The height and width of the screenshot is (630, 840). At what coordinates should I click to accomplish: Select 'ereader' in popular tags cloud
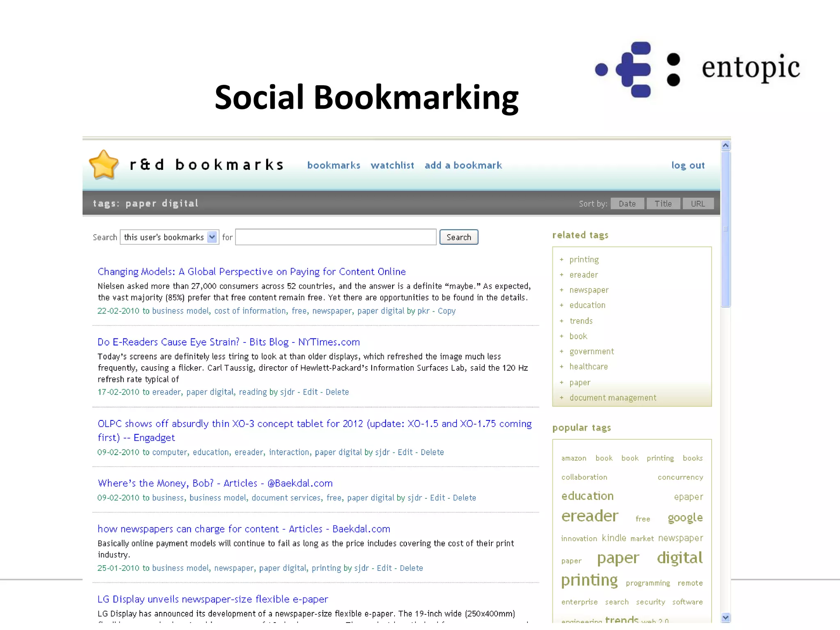click(x=589, y=516)
